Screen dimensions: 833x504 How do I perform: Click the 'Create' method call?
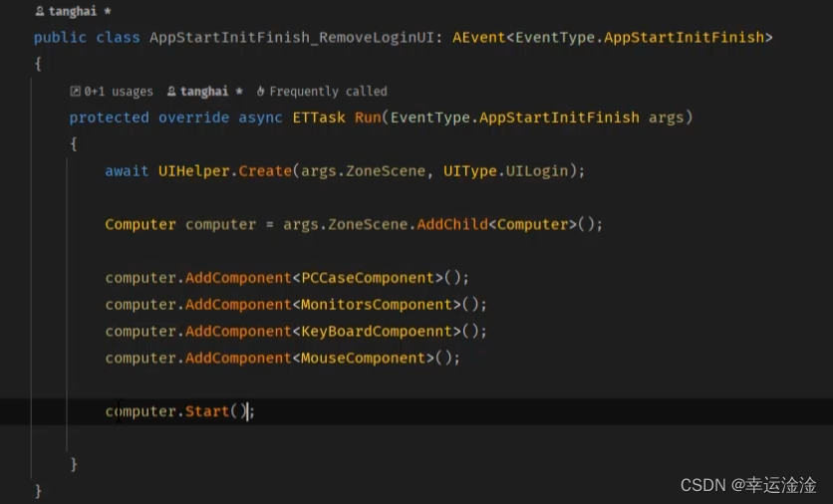pos(265,171)
